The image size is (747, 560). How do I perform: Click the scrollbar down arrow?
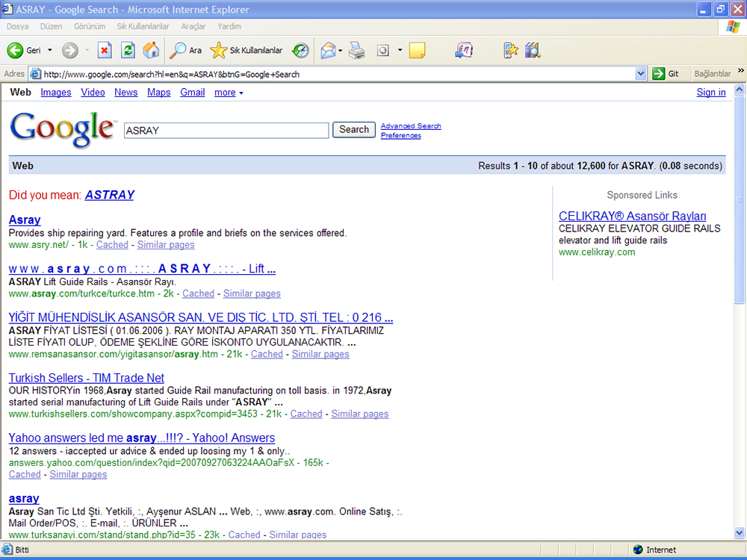pos(739,533)
